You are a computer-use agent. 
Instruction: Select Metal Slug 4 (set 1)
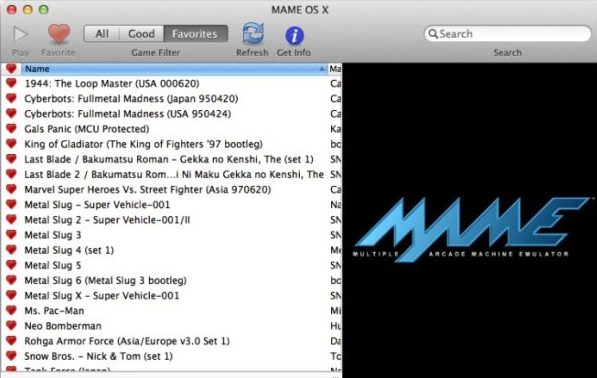[x=69, y=250]
